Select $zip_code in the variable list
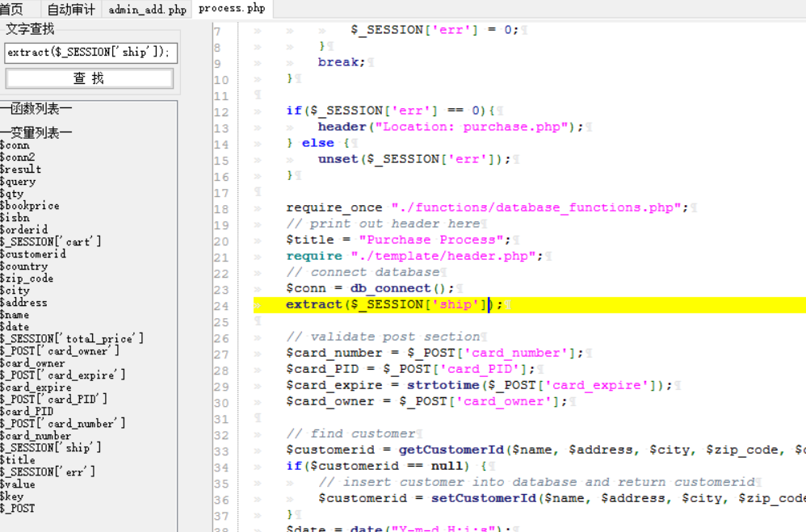Screen dimensions: 806x532 [27, 279]
